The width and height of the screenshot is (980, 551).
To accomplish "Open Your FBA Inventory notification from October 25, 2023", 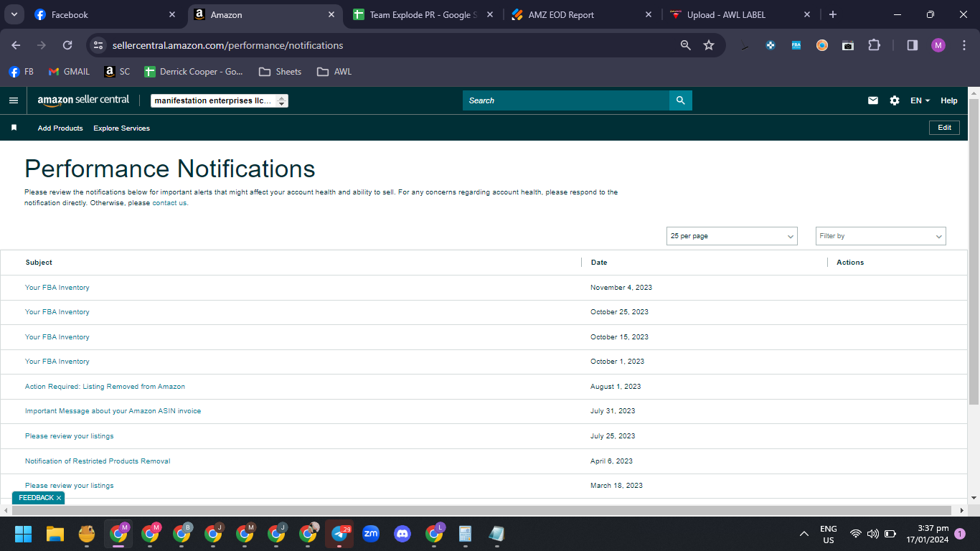I will coord(57,312).
